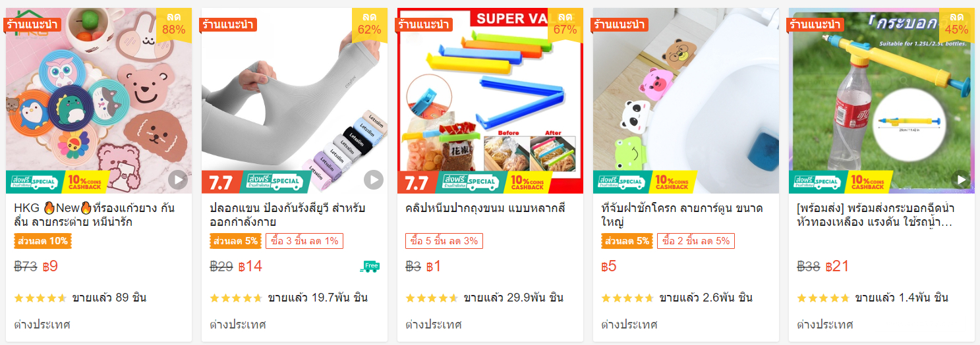Viewport: 980px width, 345px height.
Task: Play video on water sprayer product image
Action: (x=962, y=179)
